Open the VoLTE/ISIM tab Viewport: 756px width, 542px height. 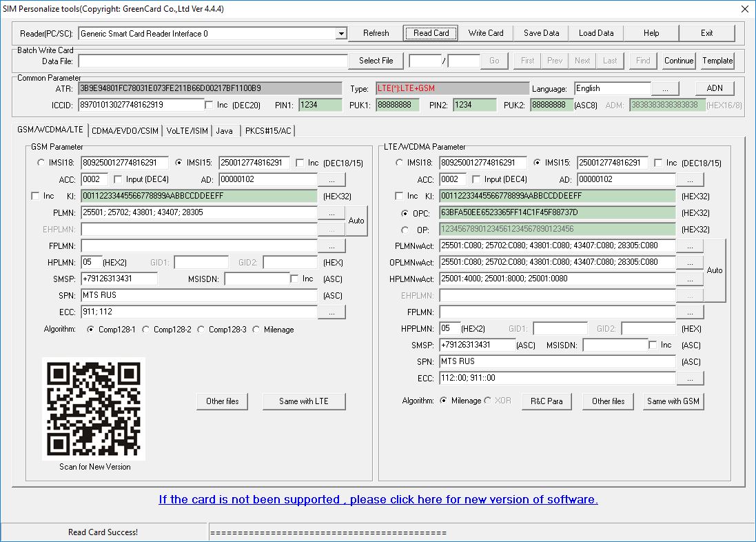click(187, 130)
